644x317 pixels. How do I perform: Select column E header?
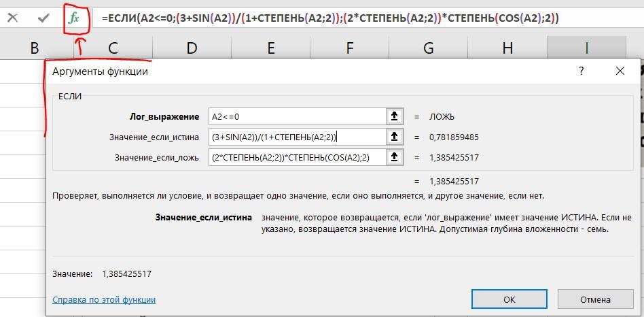tap(271, 48)
